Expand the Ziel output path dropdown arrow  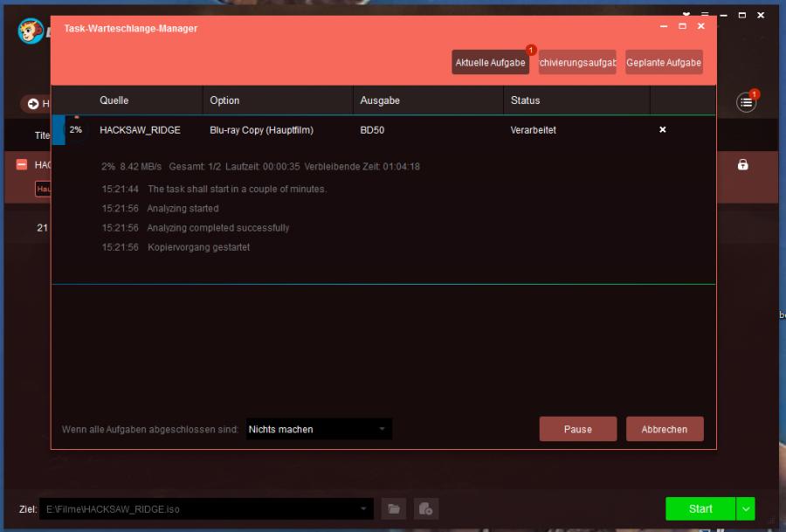click(x=363, y=509)
